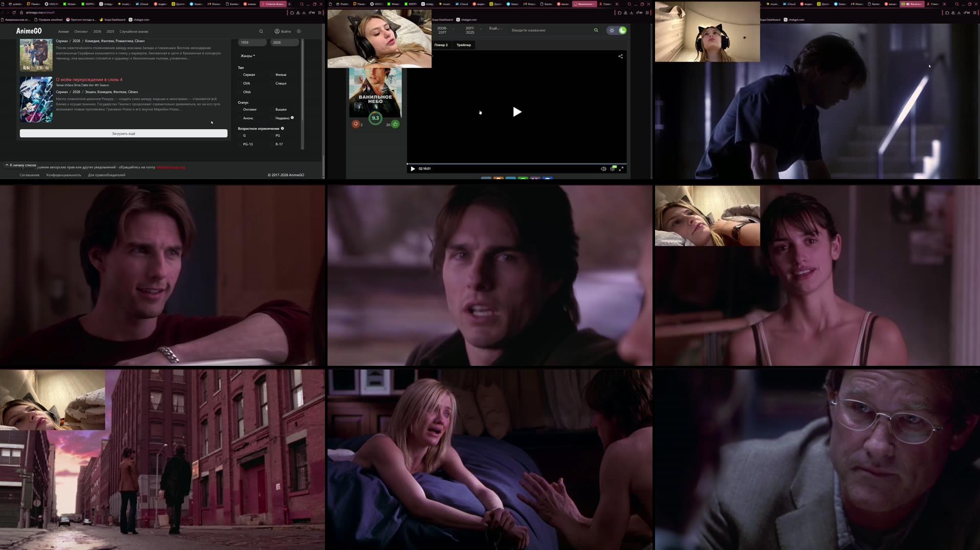980x550 pixels.
Task: Open the Случайное аниме menu item
Action: 134,32
